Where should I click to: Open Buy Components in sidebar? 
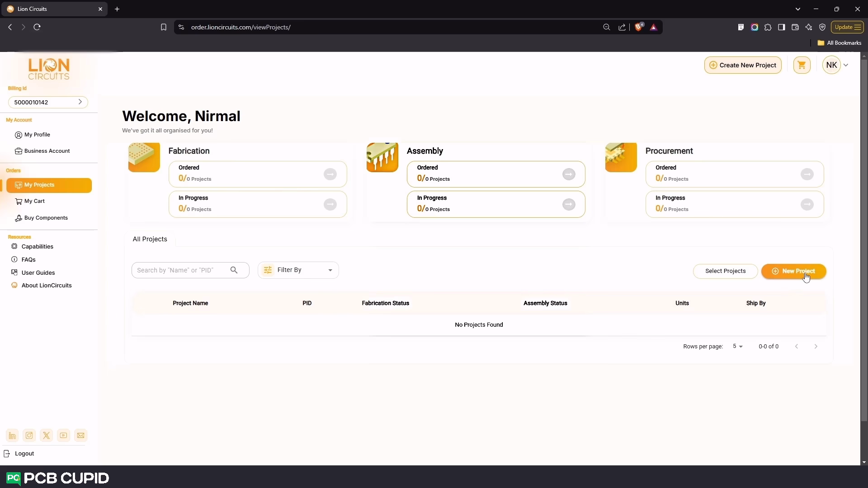(46, 218)
